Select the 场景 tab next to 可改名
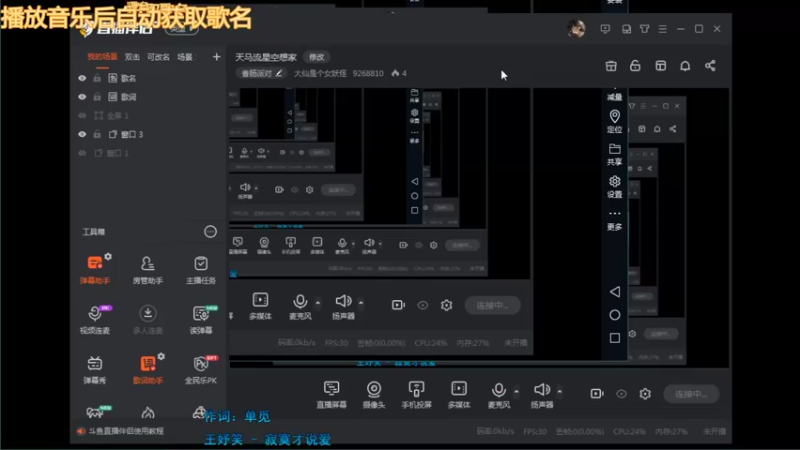This screenshot has width=800, height=450. (185, 57)
